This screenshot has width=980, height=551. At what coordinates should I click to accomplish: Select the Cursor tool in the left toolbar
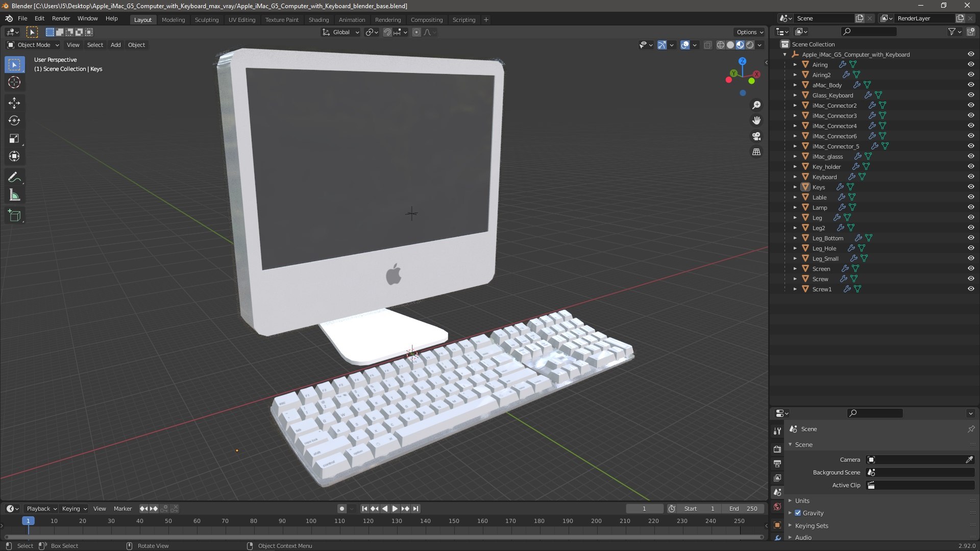(14, 83)
